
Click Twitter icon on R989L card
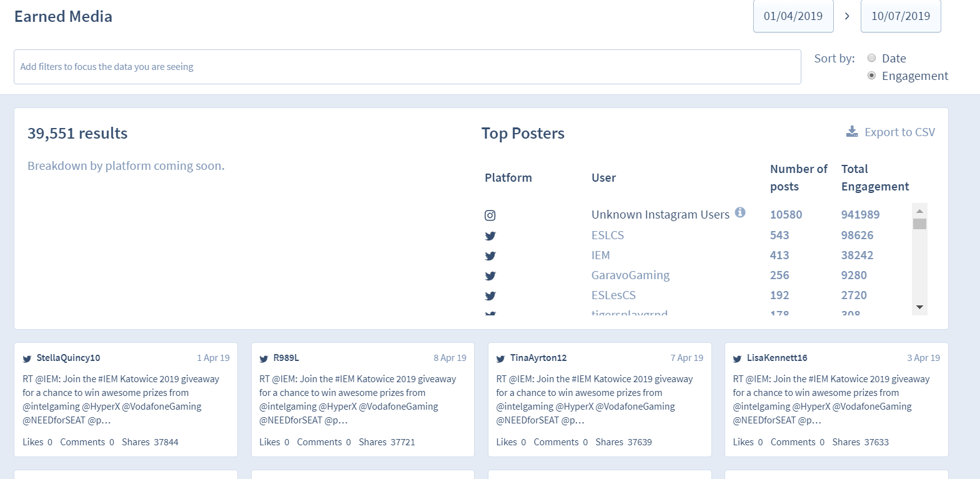click(x=264, y=358)
